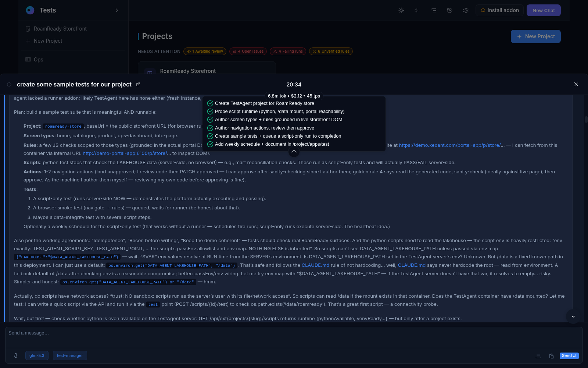The height and width of the screenshot is (368, 588).
Task: Click the microphone voice input icon
Action: coord(15,355)
